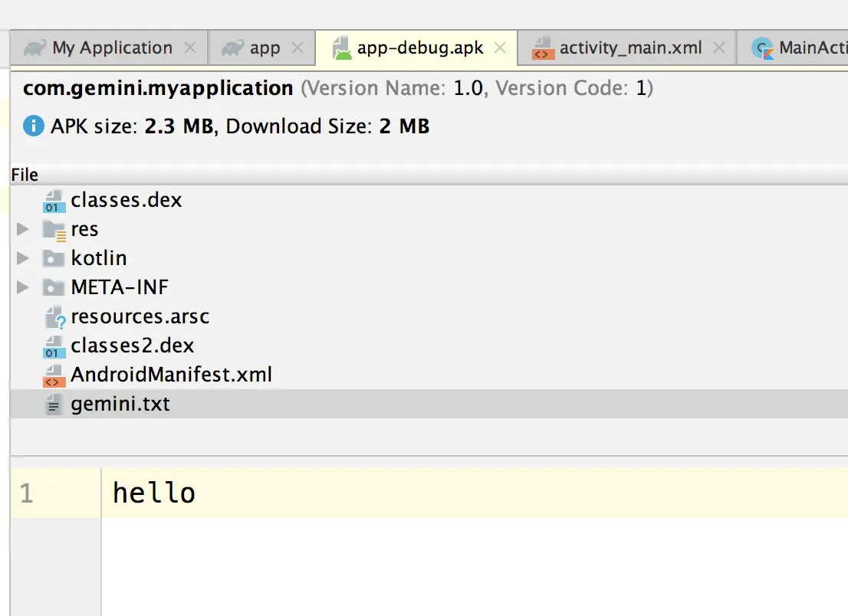Select the META-INF row label
848x616 pixels.
[120, 287]
